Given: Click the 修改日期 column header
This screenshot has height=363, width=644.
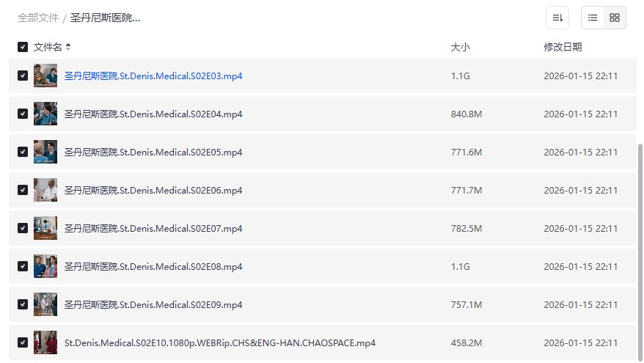Looking at the screenshot, I should pyautogui.click(x=563, y=47).
